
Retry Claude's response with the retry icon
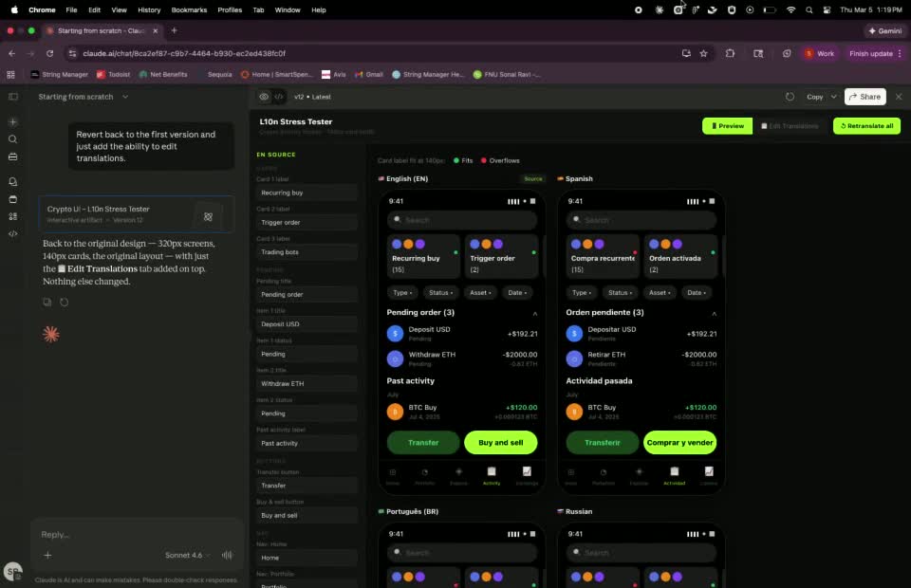(64, 302)
